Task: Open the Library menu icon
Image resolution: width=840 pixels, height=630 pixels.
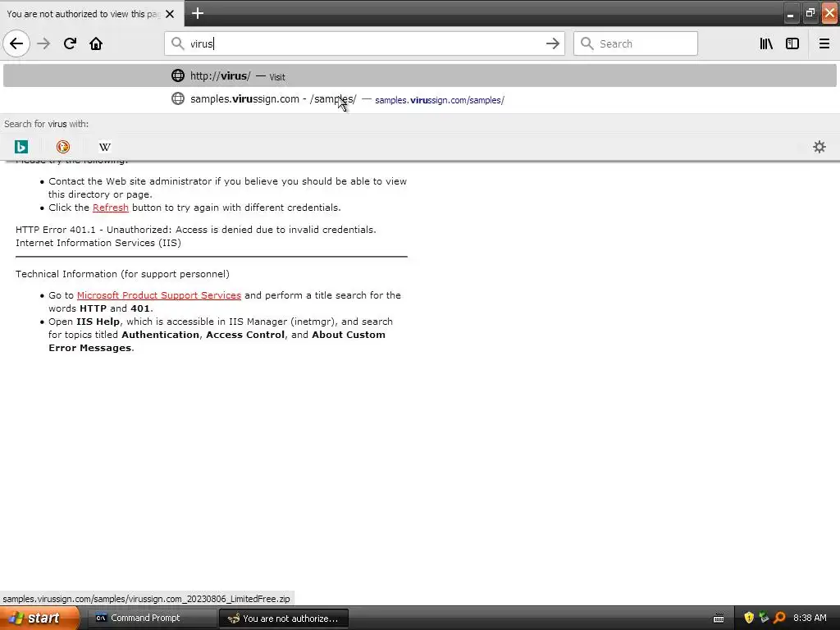Action: (766, 43)
